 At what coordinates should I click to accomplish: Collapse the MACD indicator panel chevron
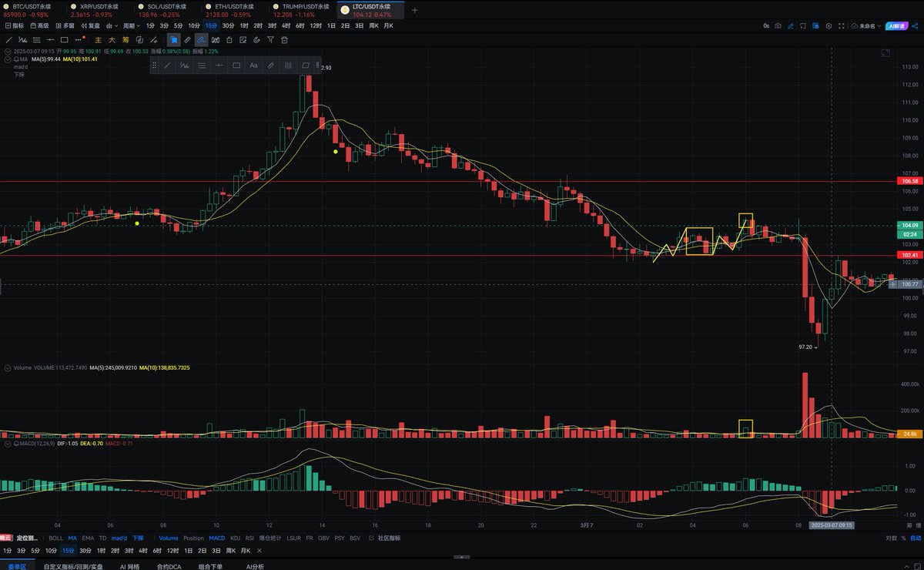(8, 444)
